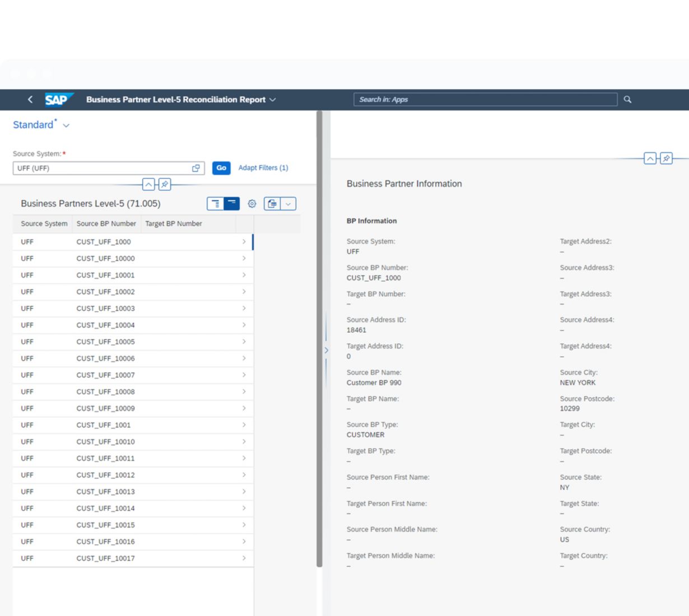Click the export to spreadsheet icon
This screenshot has height=616, width=689.
pos(272,204)
